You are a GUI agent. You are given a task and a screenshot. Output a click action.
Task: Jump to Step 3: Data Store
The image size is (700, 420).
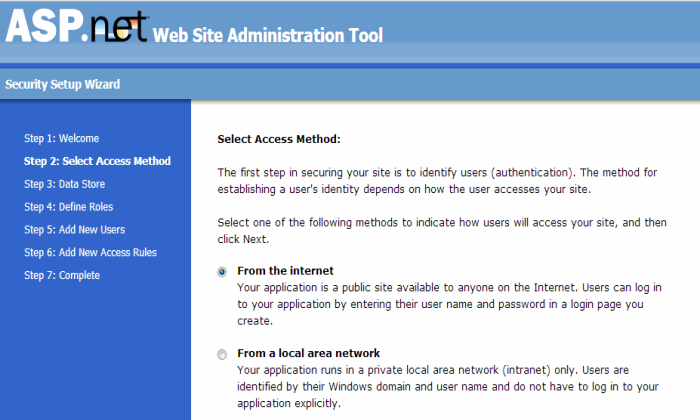coord(65,184)
